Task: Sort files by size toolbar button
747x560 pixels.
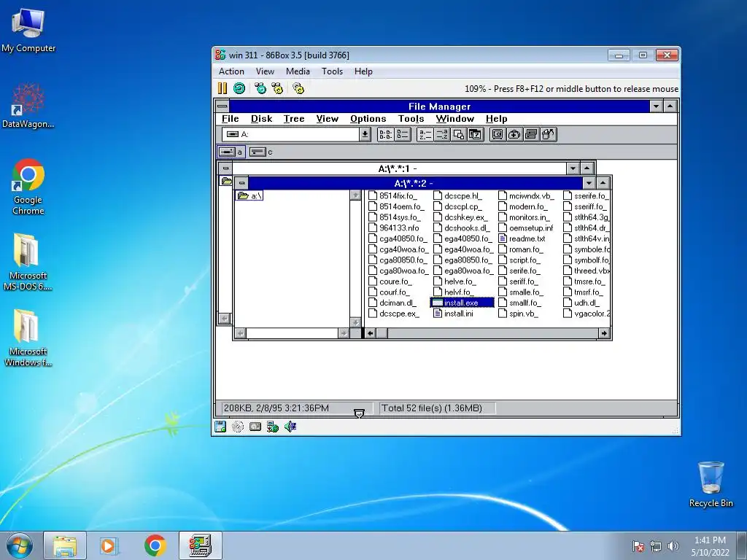Action: pos(458,134)
